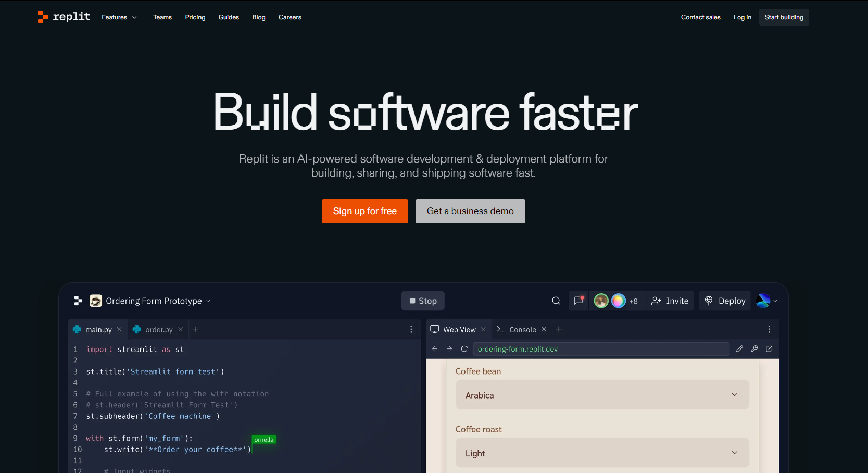Switch to the Console tab

[x=522, y=329]
